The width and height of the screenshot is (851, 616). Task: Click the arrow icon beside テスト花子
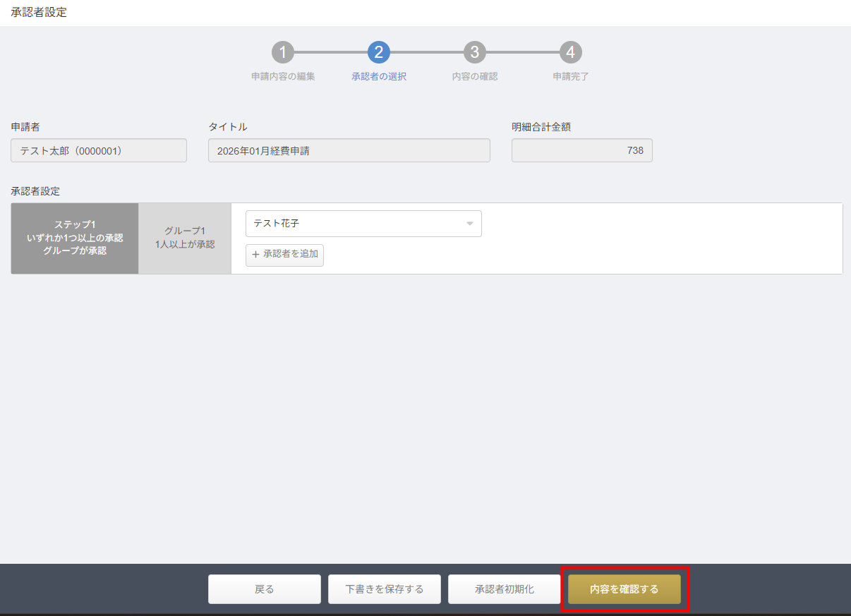470,224
